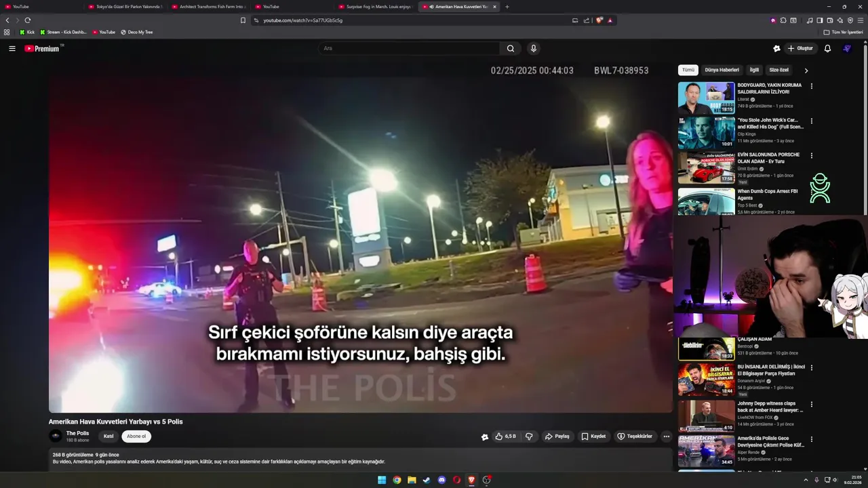868x488 pixels.
Task: Switch to Architect Transforms Fish Farm tab
Action: (208, 7)
